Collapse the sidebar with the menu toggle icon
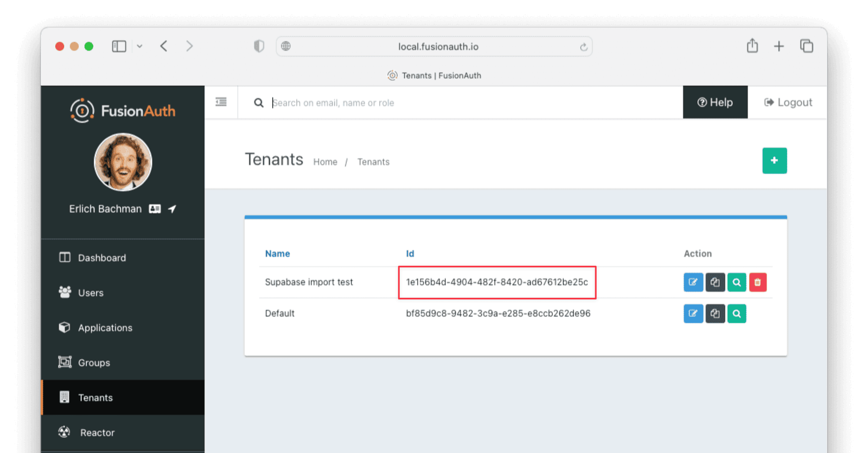 click(x=221, y=102)
